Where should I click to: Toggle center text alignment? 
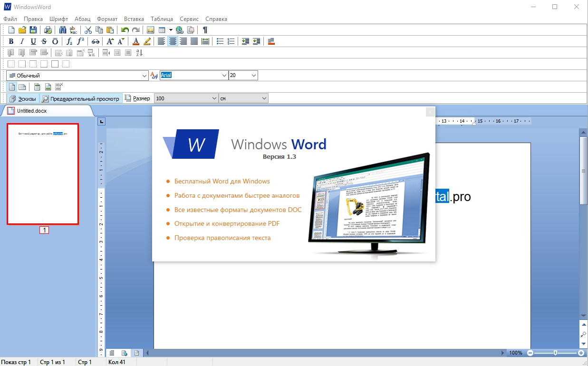pyautogui.click(x=173, y=41)
